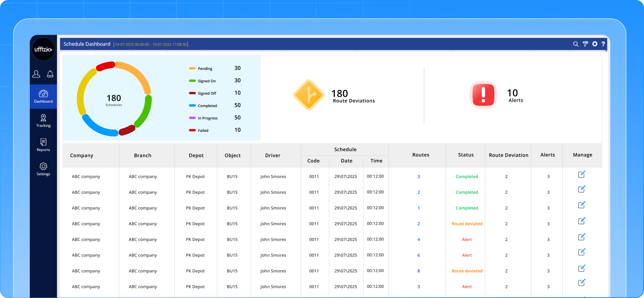Image resolution: width=644 pixels, height=298 pixels.
Task: Click the help question mark icon
Action: pos(603,44)
